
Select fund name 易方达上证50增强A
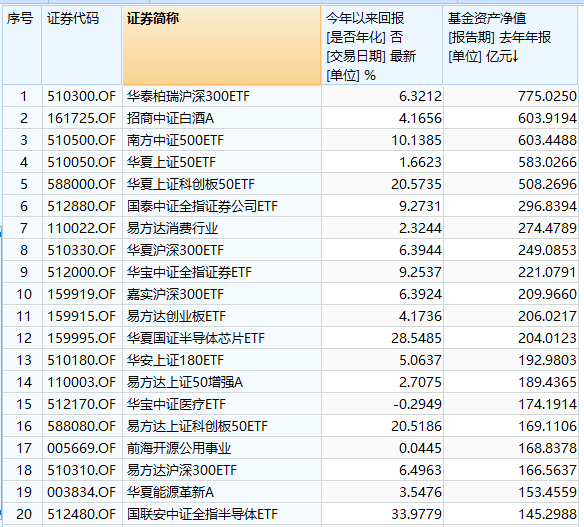[x=185, y=382]
